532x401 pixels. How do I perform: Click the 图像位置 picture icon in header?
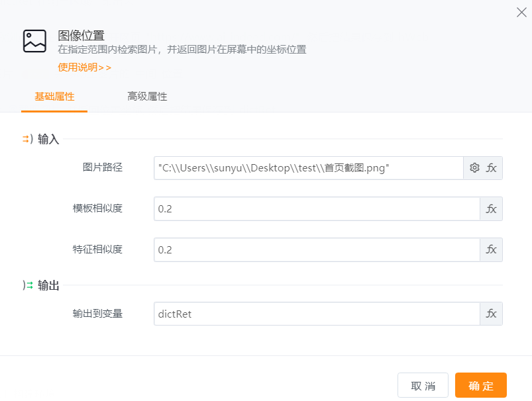tap(34, 41)
